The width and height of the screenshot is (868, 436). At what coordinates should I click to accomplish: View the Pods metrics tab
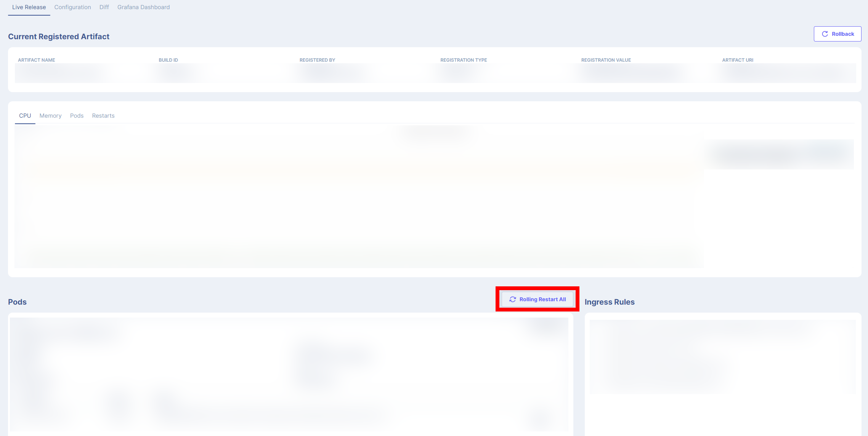pos(77,116)
